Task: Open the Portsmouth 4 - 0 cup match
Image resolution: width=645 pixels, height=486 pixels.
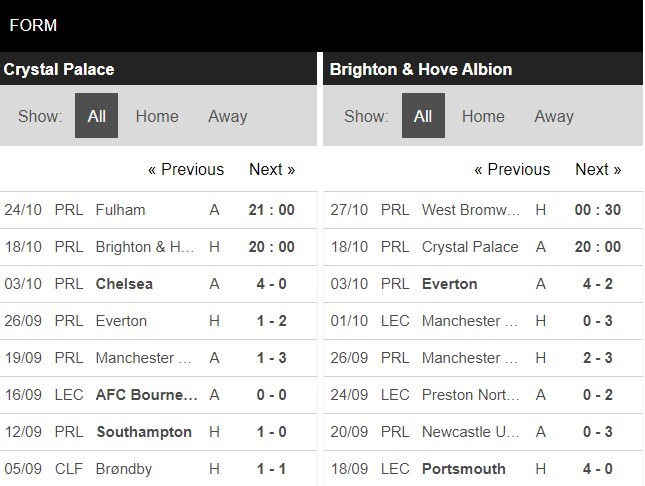Action: [x=483, y=469]
